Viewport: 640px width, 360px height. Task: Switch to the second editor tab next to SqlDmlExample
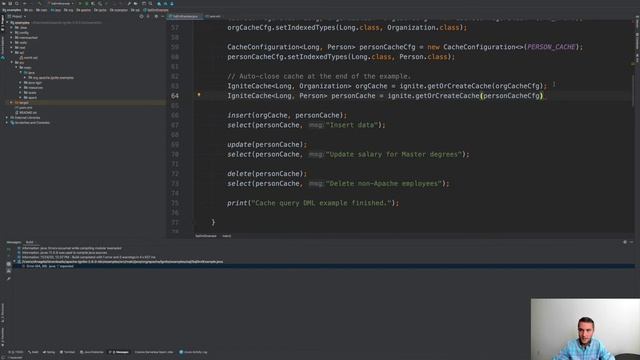point(213,16)
